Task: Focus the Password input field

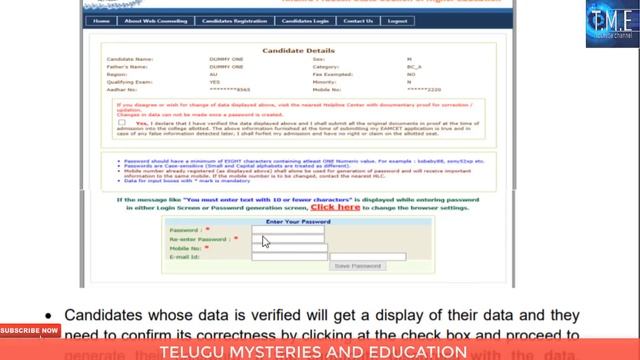Action: click(x=288, y=230)
